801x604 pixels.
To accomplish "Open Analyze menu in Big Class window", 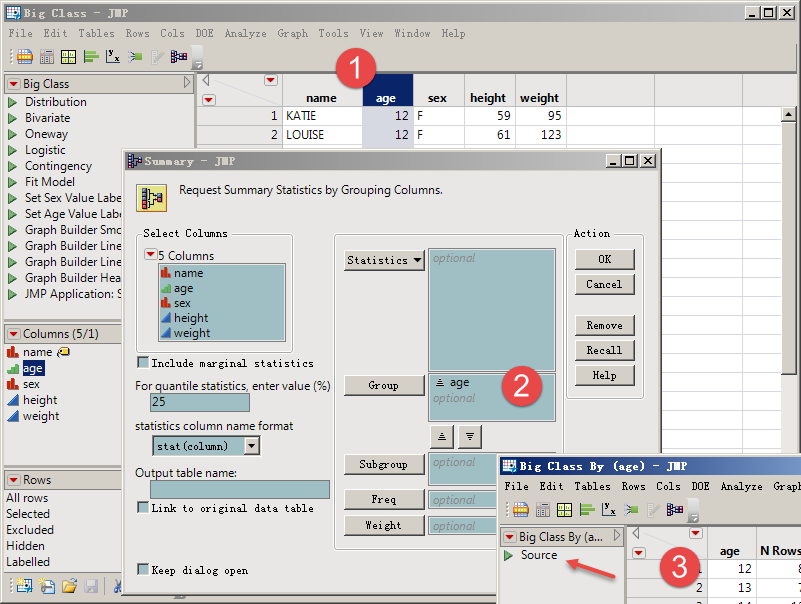I will point(246,34).
